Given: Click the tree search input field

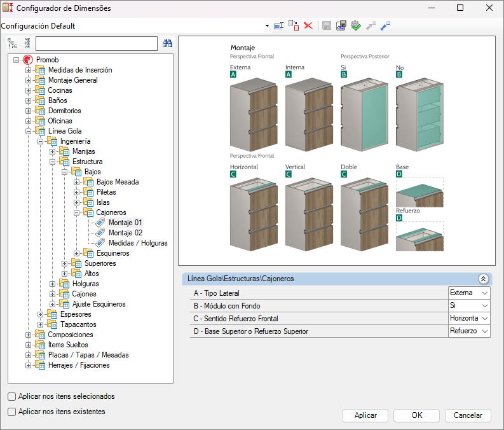Looking at the screenshot, I should coord(96,43).
